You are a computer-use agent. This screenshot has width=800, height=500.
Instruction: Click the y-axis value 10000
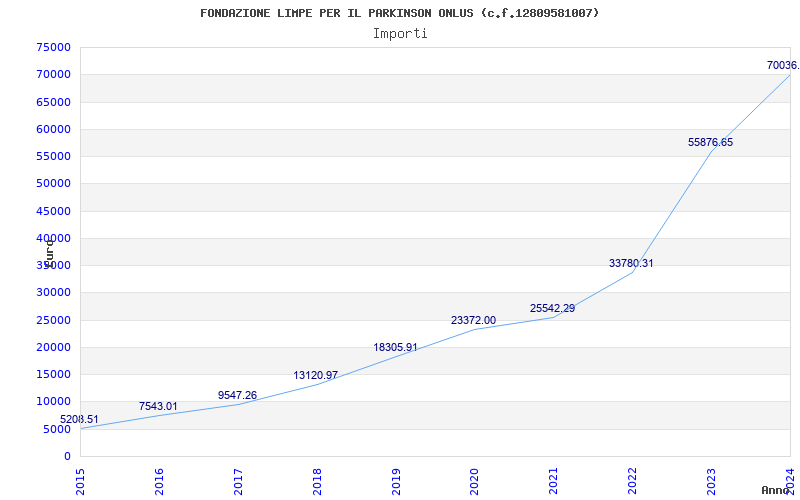point(54,402)
